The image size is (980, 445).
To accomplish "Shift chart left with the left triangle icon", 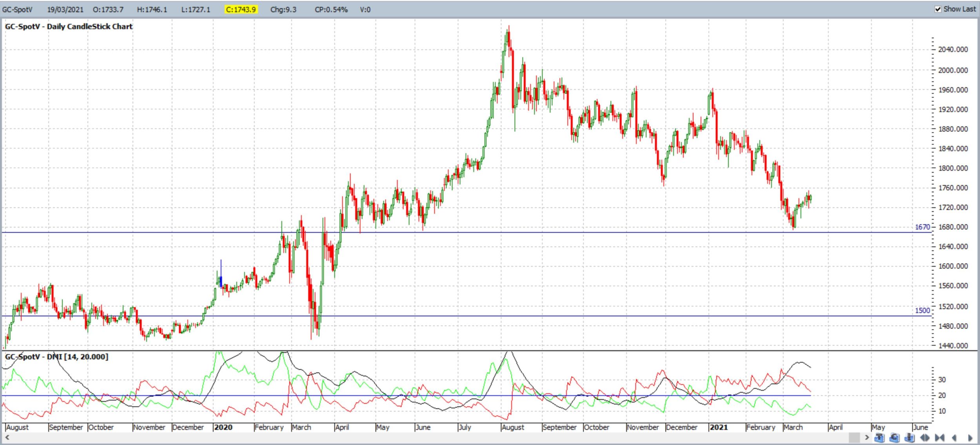I will point(954,438).
